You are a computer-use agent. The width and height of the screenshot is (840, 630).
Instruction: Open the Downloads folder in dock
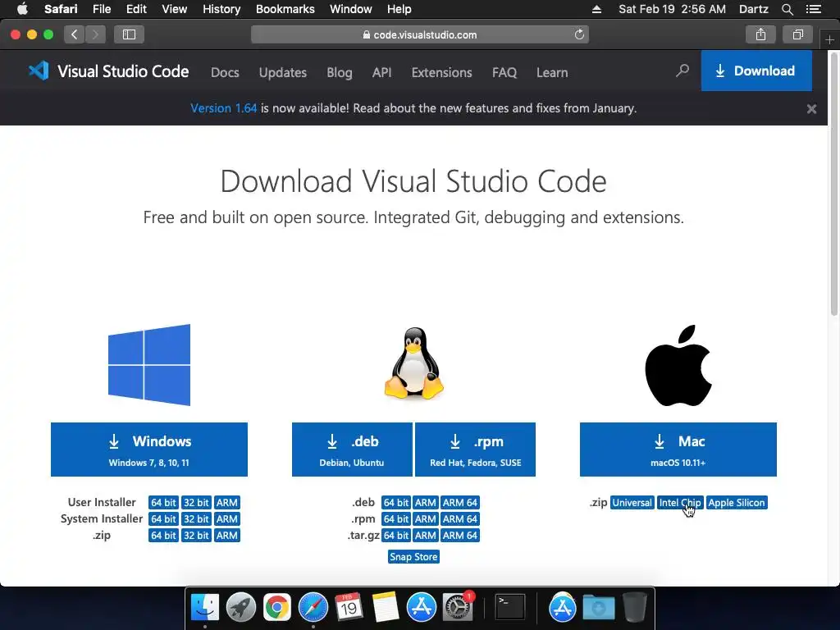pos(598,608)
